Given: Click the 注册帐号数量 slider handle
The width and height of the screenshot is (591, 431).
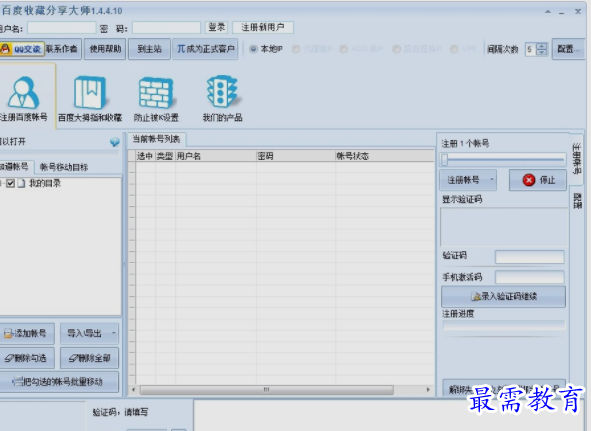Looking at the screenshot, I should coord(445,160).
